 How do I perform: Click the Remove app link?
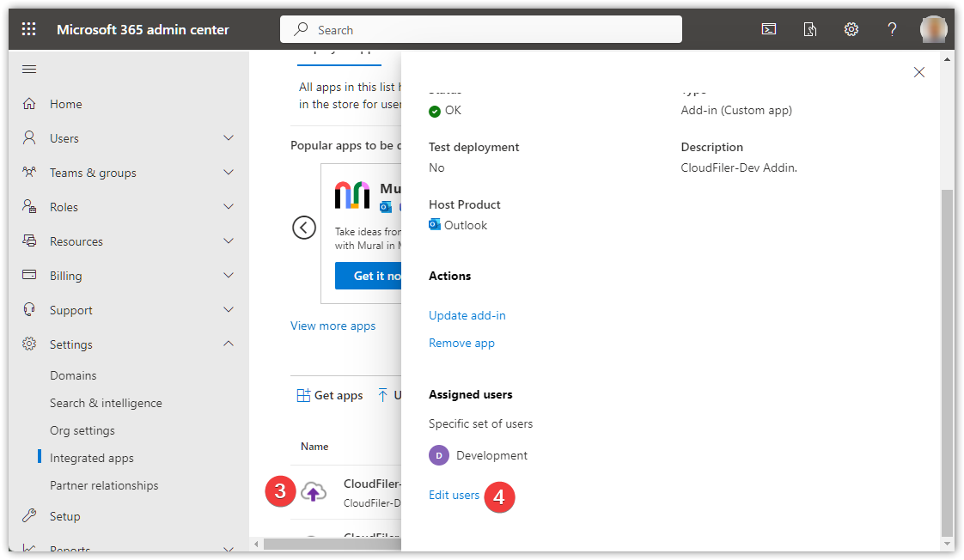click(x=461, y=343)
